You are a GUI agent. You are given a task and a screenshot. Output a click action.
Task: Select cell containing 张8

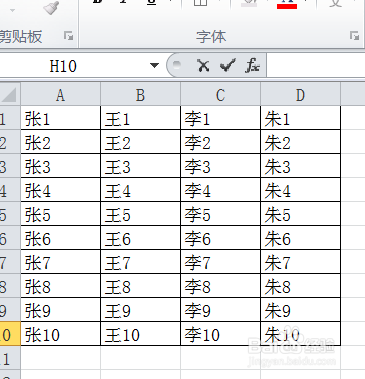coord(60,286)
